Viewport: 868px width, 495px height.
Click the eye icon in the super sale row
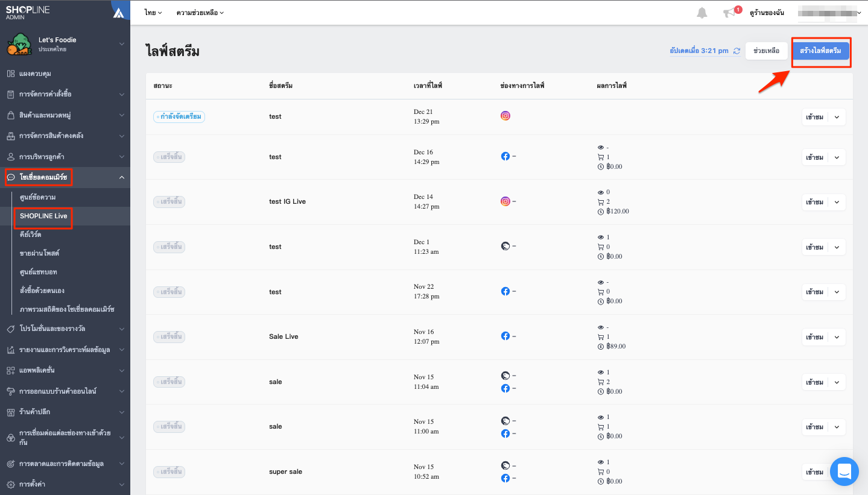pyautogui.click(x=600, y=462)
